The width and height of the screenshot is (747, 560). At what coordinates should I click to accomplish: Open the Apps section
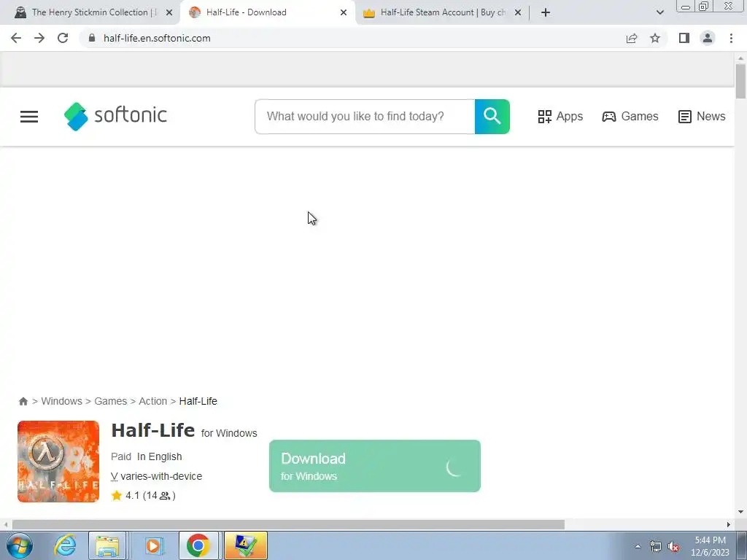[x=560, y=116]
